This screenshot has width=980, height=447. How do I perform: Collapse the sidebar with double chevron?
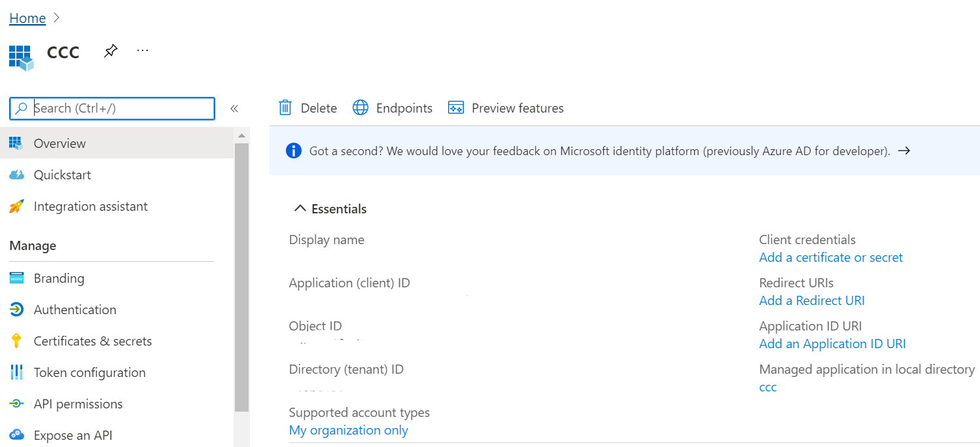click(x=234, y=109)
